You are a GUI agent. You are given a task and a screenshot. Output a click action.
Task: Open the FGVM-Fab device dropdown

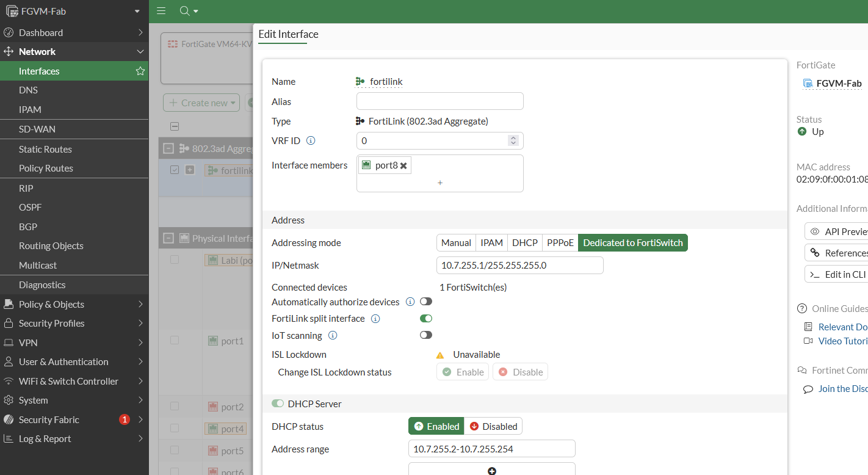pyautogui.click(x=137, y=11)
